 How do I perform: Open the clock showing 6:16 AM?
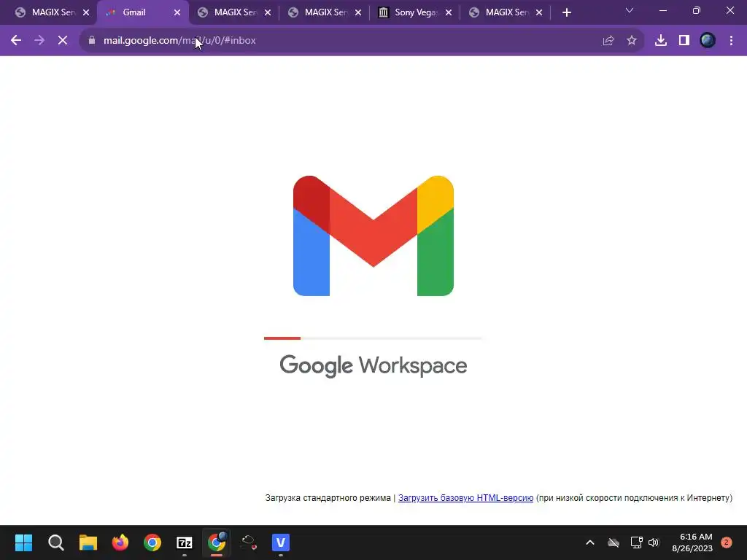pyautogui.click(x=692, y=542)
